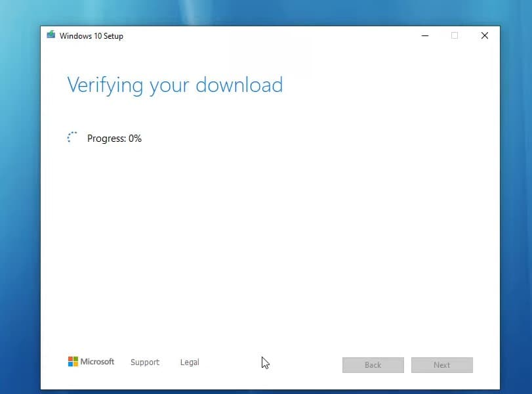
Task: Minimize the Windows 10 Setup window
Action: [425, 35]
